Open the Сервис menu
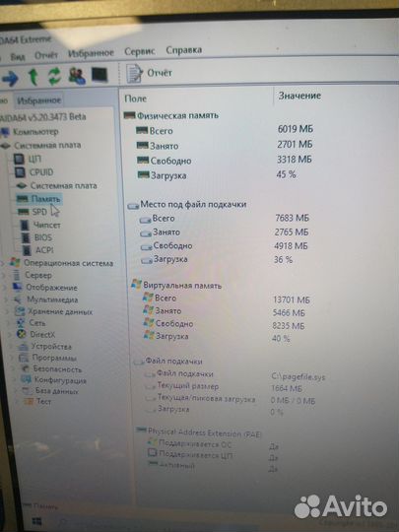 [x=140, y=51]
